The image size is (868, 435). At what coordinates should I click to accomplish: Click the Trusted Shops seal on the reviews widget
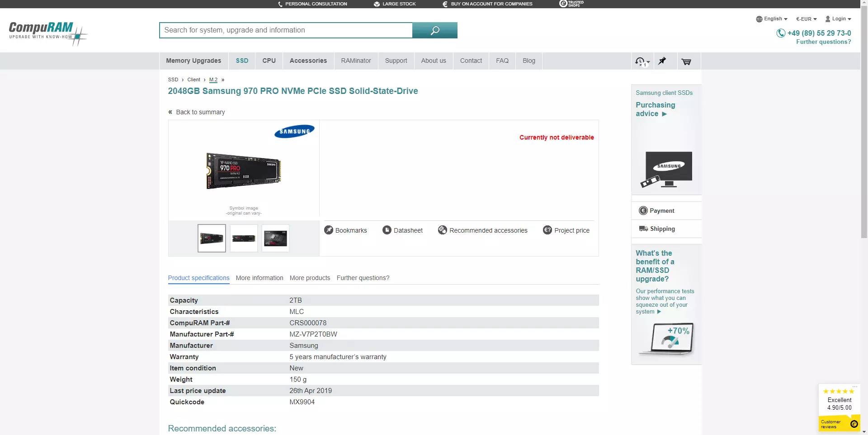(x=854, y=424)
